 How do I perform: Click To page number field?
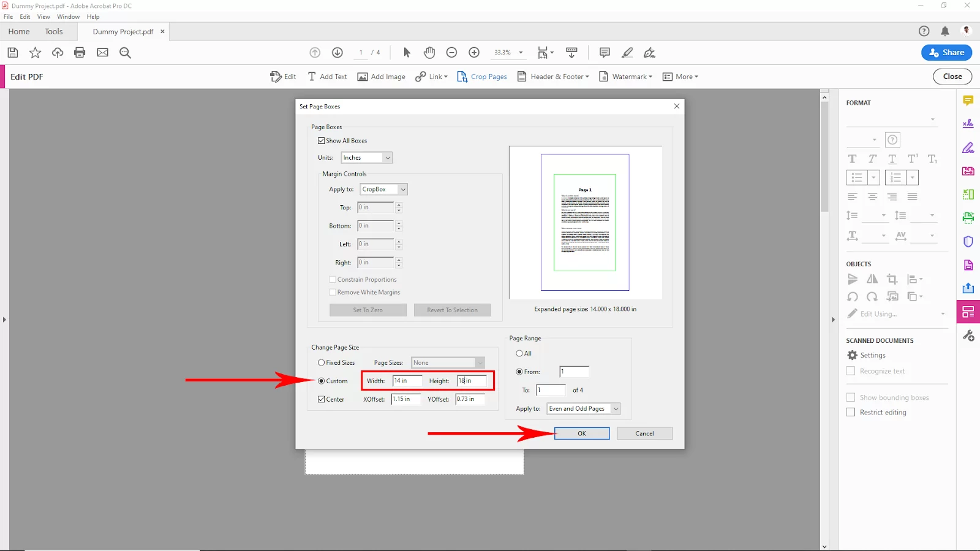pos(551,390)
